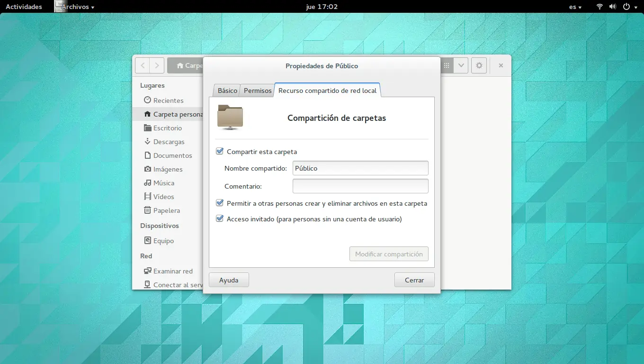Open the Files gear settings menu
This screenshot has height=364, width=644.
[479, 65]
